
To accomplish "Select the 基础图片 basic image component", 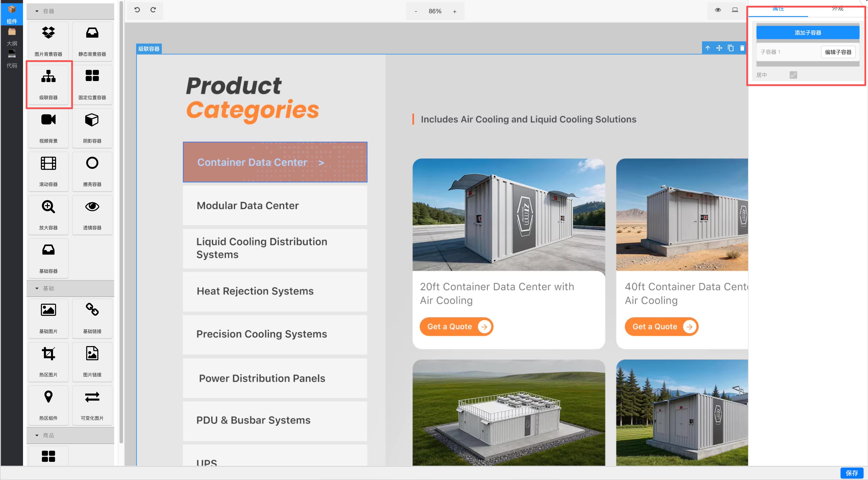I will point(48,319).
